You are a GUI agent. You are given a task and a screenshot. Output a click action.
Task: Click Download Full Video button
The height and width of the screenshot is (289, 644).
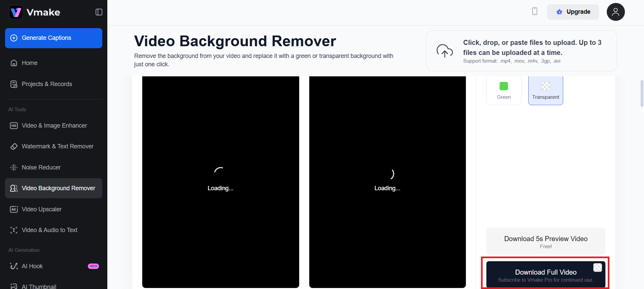click(x=546, y=275)
